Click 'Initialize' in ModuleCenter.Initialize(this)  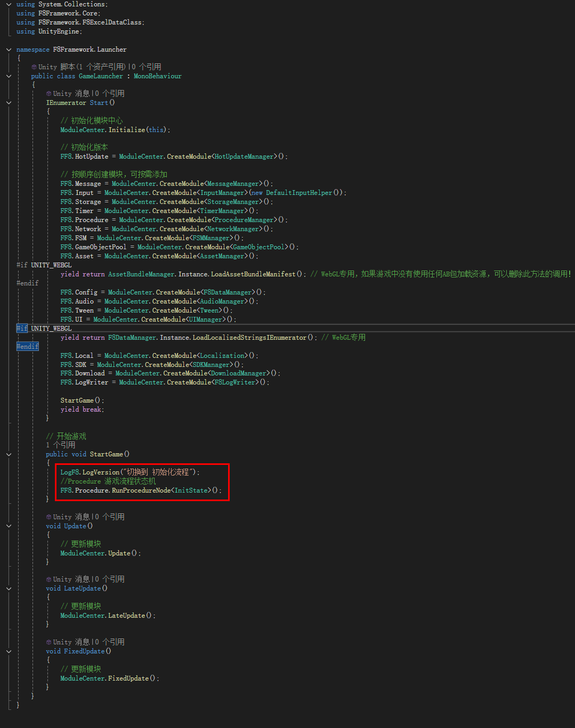tap(127, 130)
